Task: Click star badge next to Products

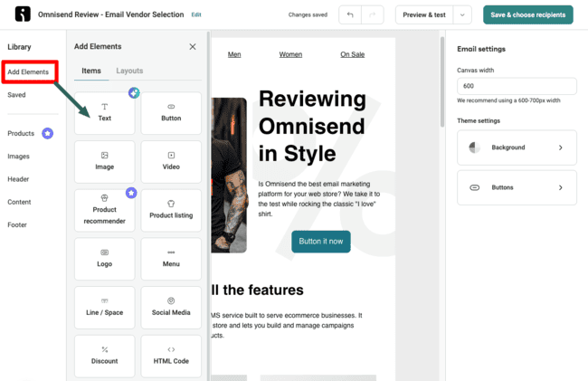Action: [x=47, y=133]
